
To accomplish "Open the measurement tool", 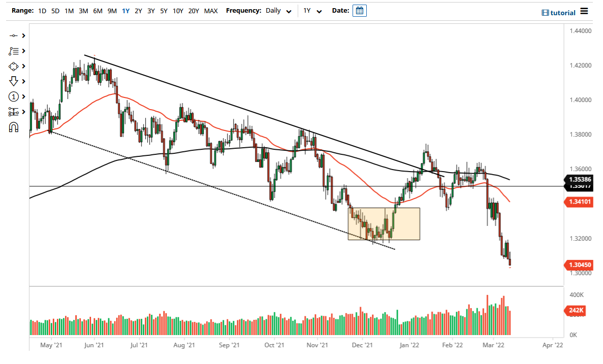I will (14, 112).
